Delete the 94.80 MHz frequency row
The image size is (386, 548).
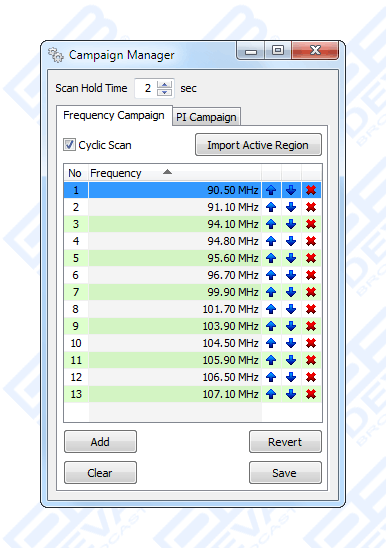pyautogui.click(x=311, y=241)
